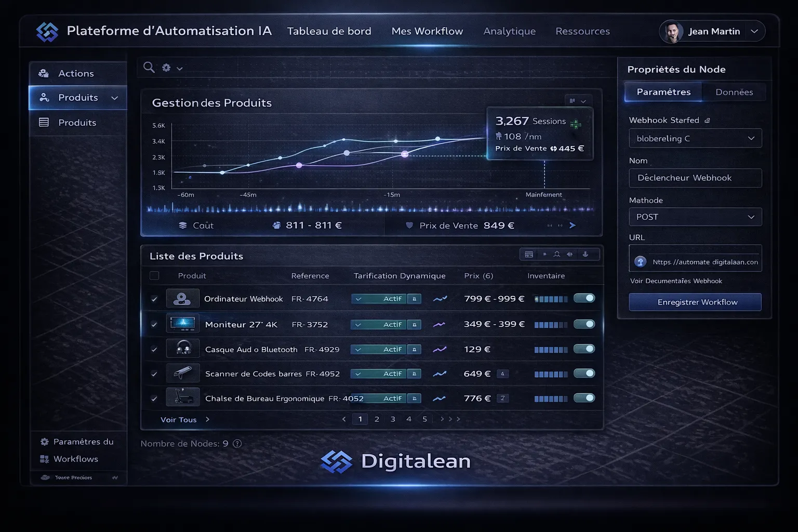798x532 pixels.
Task: Click the arrows icon next to the bell icon
Action: pyautogui.click(x=569, y=254)
